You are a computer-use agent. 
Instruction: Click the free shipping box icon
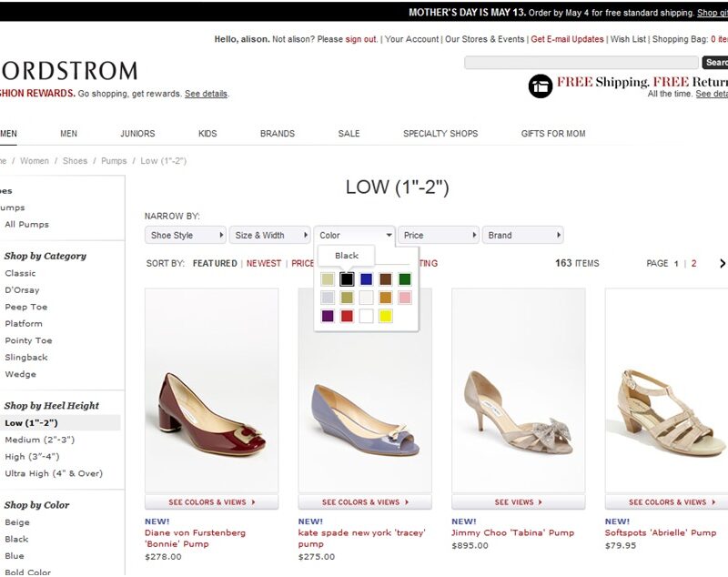coord(540,86)
